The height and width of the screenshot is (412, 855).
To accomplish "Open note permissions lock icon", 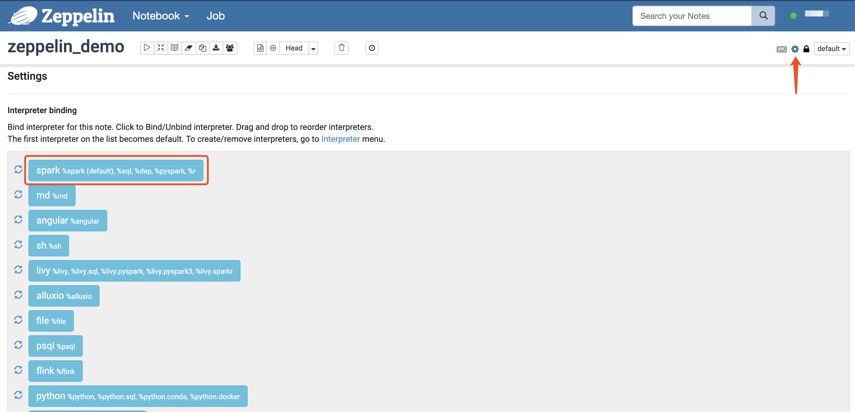I will [806, 49].
